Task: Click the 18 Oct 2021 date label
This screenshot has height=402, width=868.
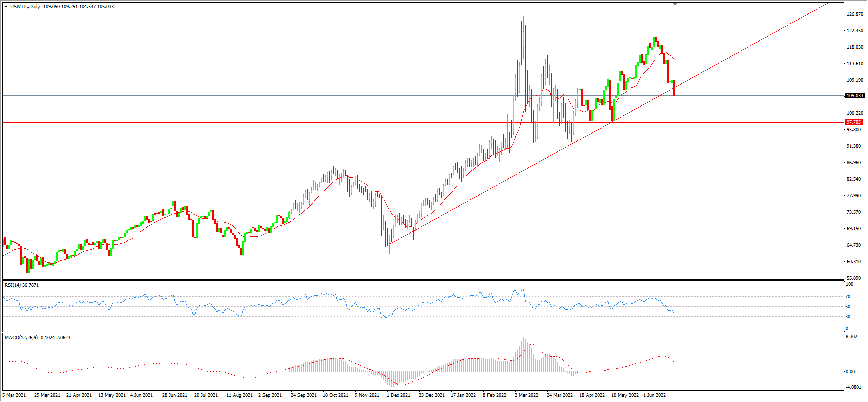Action: click(335, 395)
